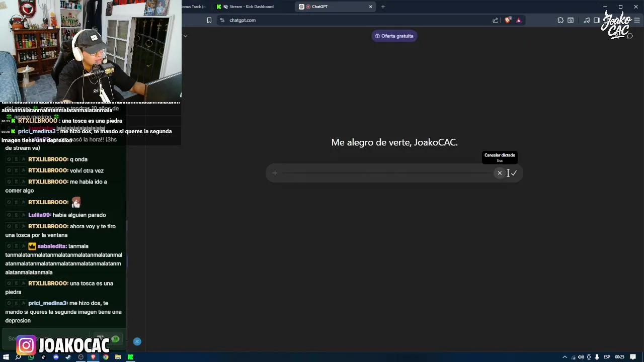Close the ChatGPT tab
The image size is (644, 362).
(371, 7)
